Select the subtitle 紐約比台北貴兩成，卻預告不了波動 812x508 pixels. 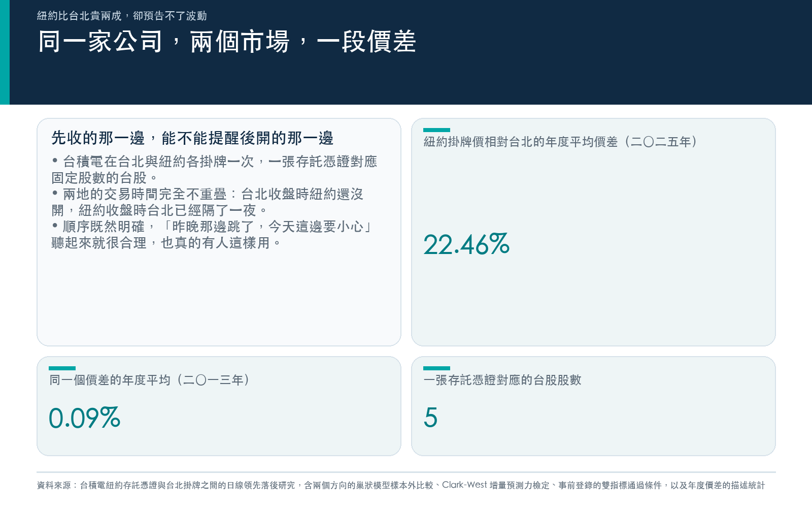[122, 16]
